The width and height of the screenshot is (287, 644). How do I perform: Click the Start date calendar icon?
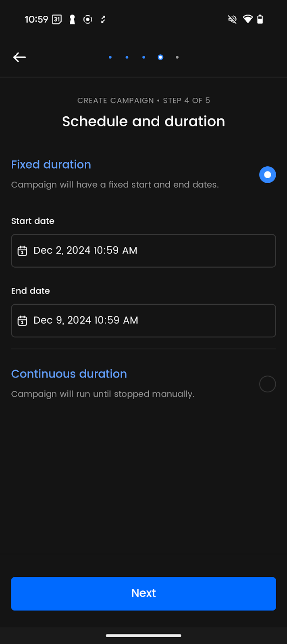pyautogui.click(x=22, y=251)
